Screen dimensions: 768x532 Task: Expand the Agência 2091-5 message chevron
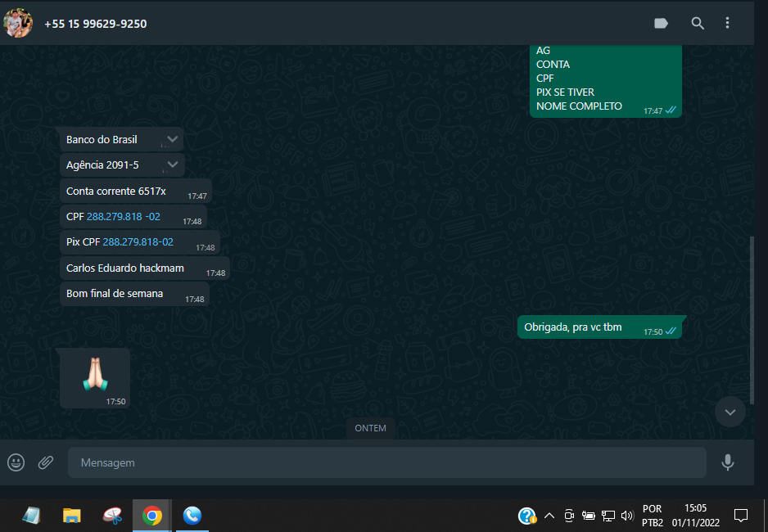(x=172, y=165)
